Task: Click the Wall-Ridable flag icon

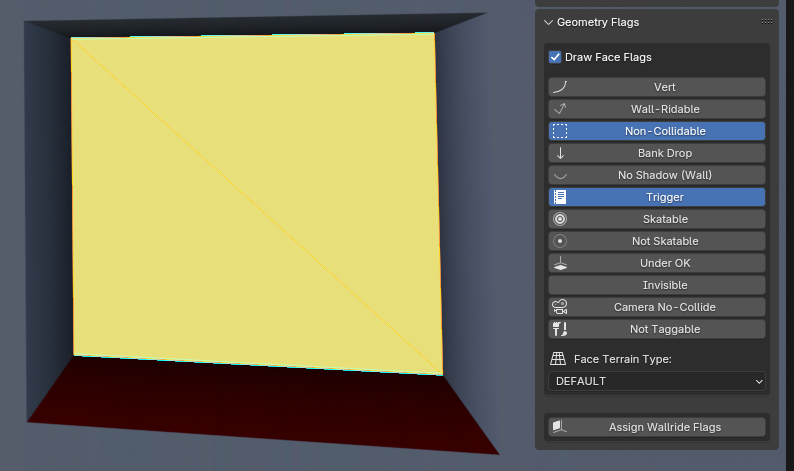Action: point(560,109)
